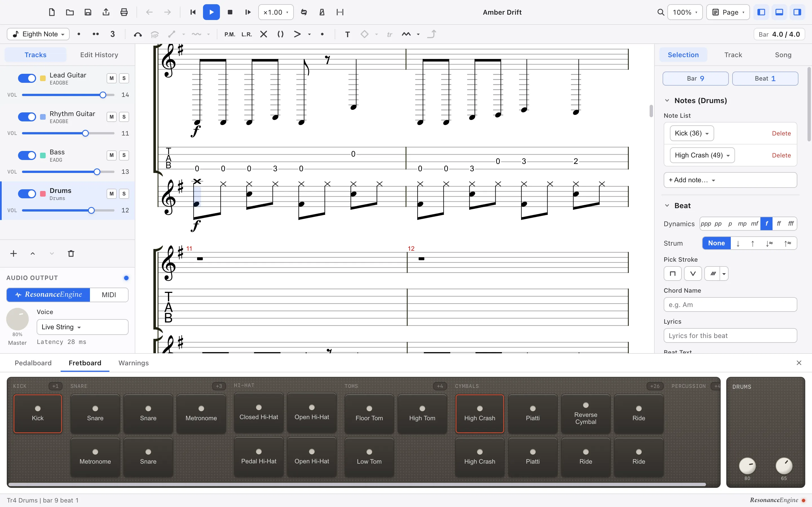812x507 pixels.
Task: Open the Eighth Note duration dropdown
Action: click(38, 34)
